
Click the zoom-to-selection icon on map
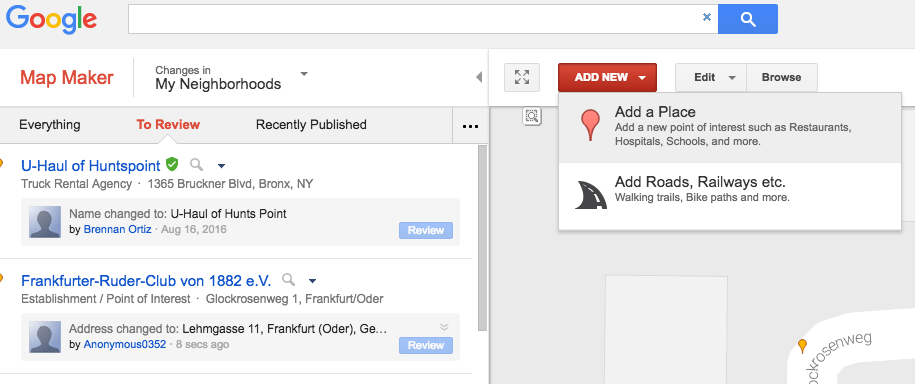click(532, 116)
